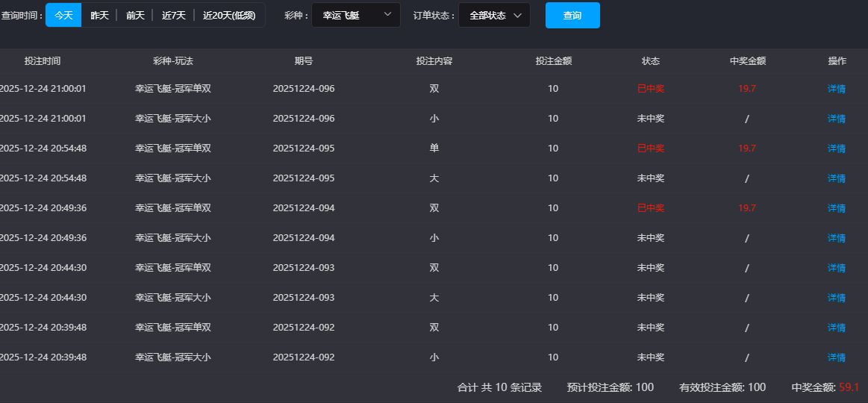
Task: Select the 今天 time filter tab
Action: click(63, 15)
